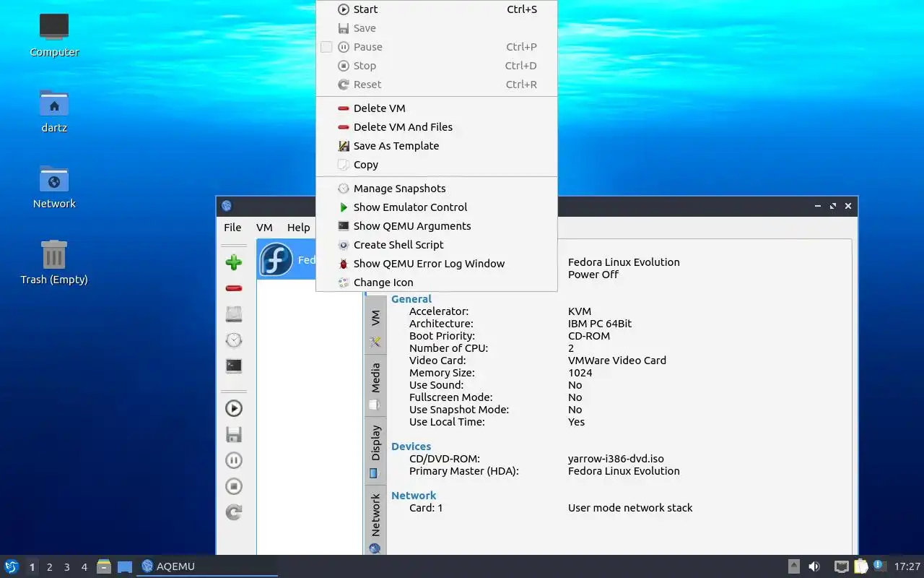This screenshot has height=578, width=924.
Task: Toggle the Pause checkbox in the menu
Action: coord(326,47)
